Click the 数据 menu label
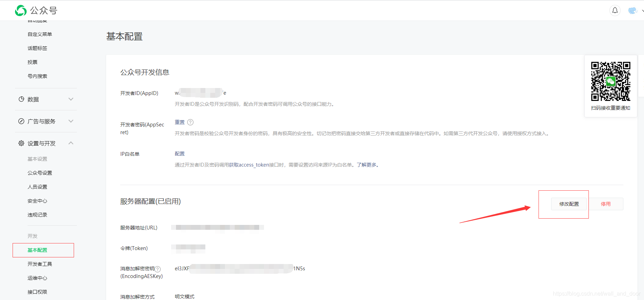Screen dimensions: 644x300 pos(33,99)
